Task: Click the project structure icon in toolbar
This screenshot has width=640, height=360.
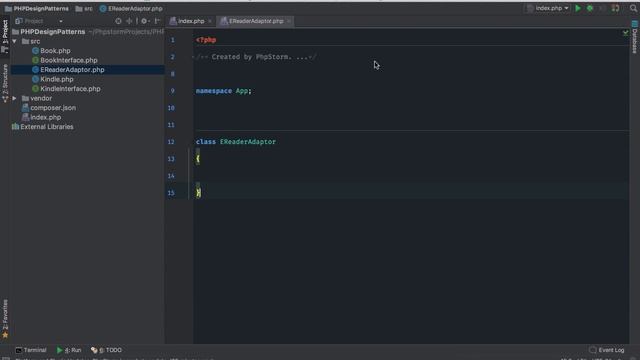Action: (x=615, y=8)
